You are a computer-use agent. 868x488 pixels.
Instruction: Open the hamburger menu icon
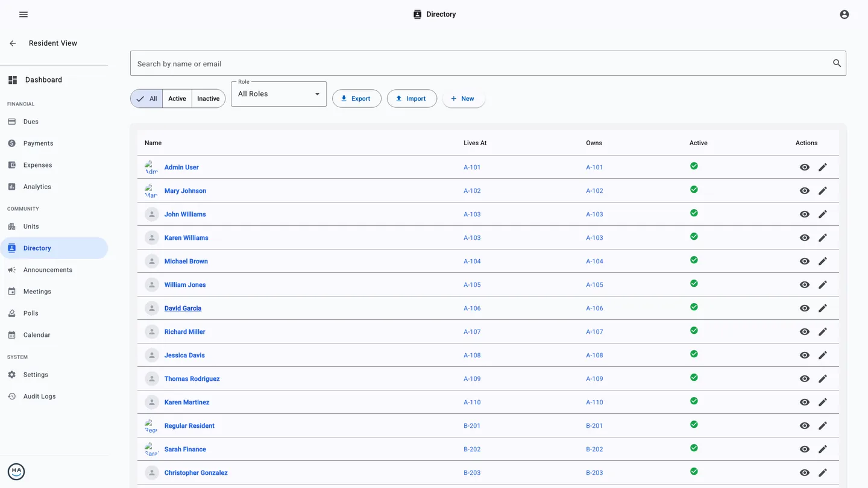click(x=24, y=14)
